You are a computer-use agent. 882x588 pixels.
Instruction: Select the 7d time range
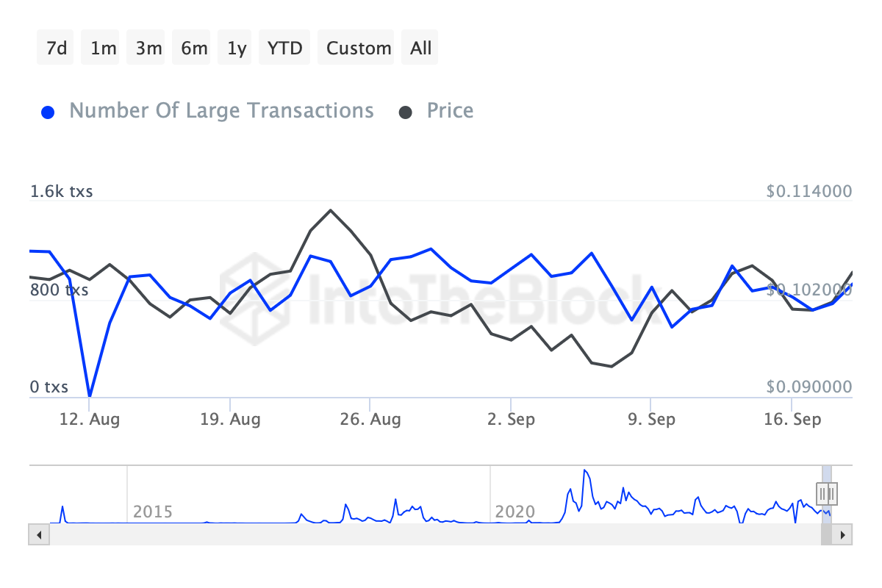pos(57,48)
